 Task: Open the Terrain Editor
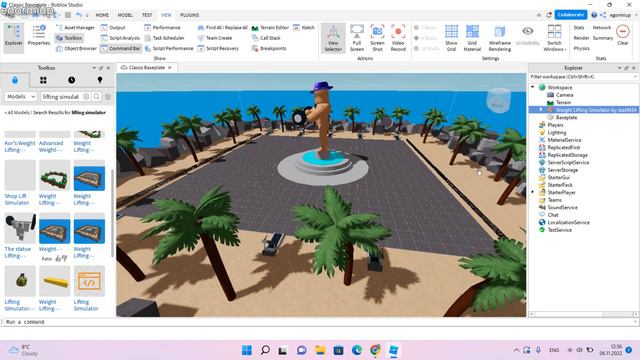click(x=270, y=27)
